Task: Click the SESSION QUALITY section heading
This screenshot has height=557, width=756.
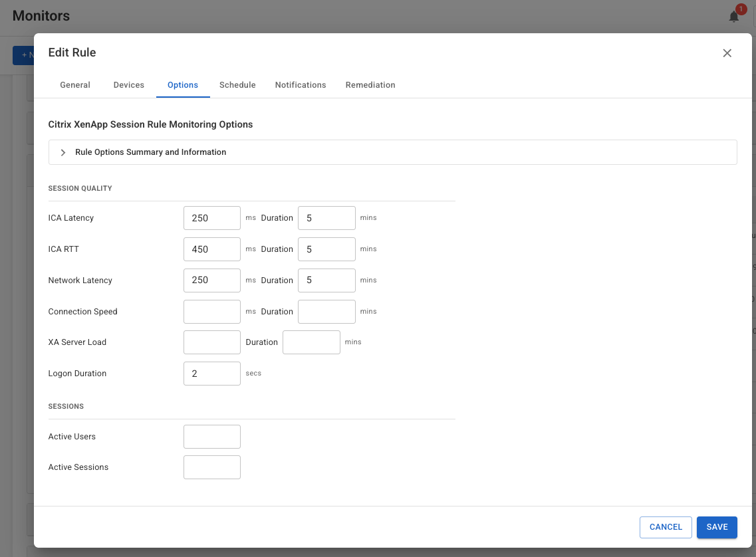Action: click(80, 188)
